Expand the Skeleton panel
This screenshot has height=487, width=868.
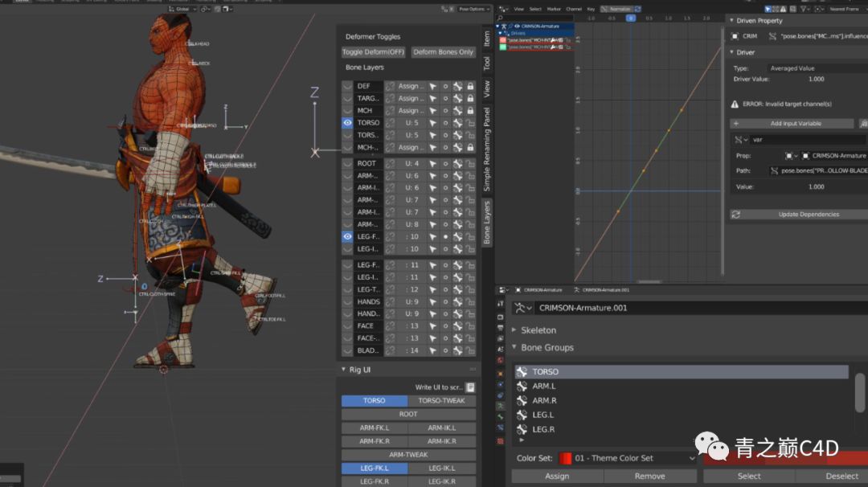pyautogui.click(x=514, y=329)
